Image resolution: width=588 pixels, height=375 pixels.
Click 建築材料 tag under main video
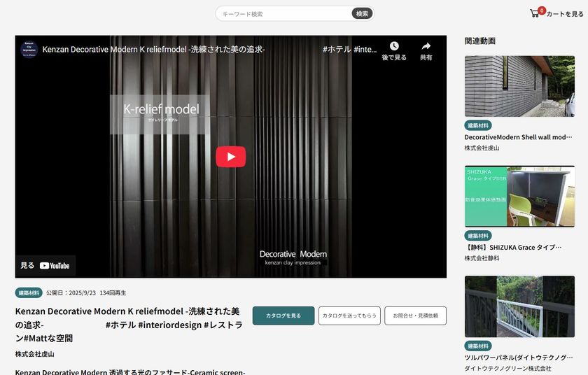tap(29, 293)
